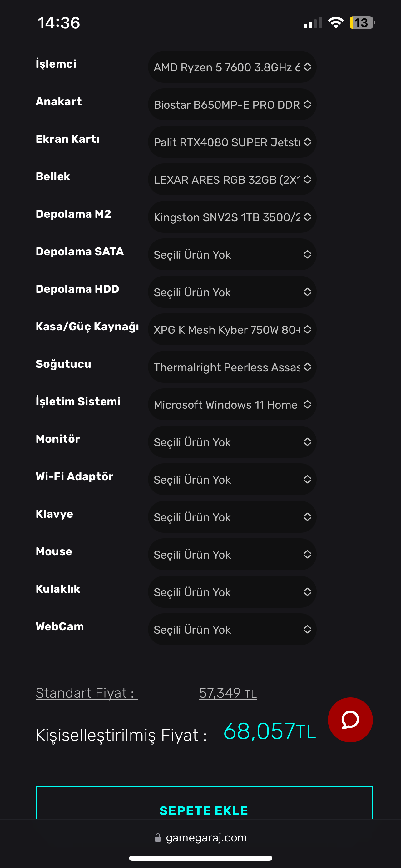401x868 pixels.
Task: Tap the Wi-Fi status icon
Action: pos(335,23)
